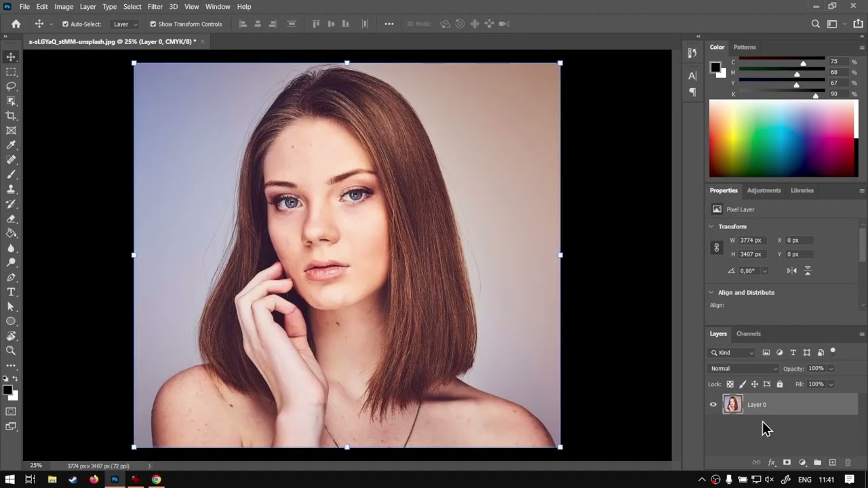Activate the Eraser tool

(11, 219)
